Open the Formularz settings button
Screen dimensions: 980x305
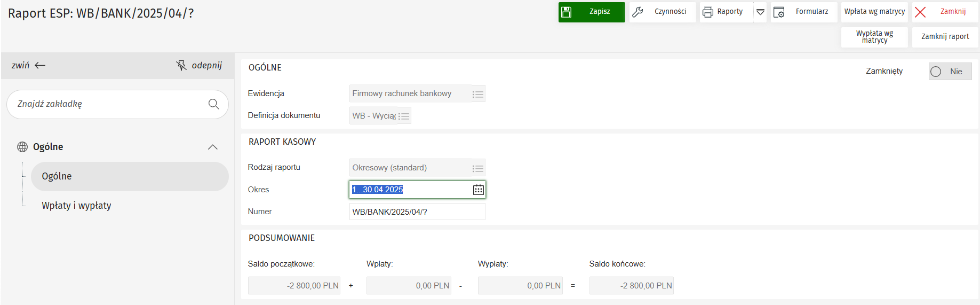click(803, 12)
